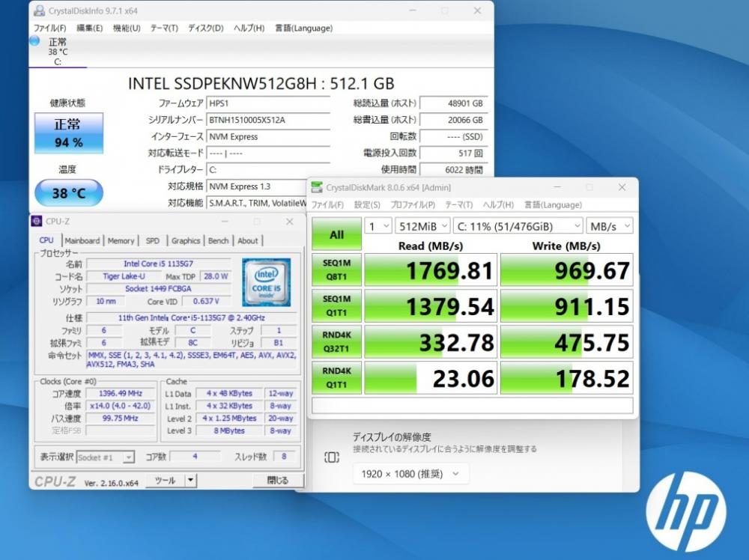Click the empty comment box in CrystalDiskMark
749x560 pixels.
tap(473, 406)
